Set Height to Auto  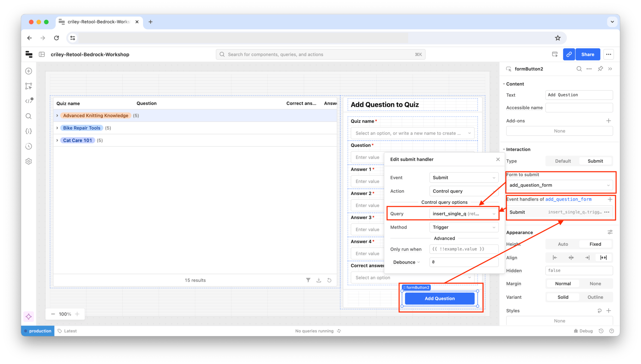tap(563, 244)
